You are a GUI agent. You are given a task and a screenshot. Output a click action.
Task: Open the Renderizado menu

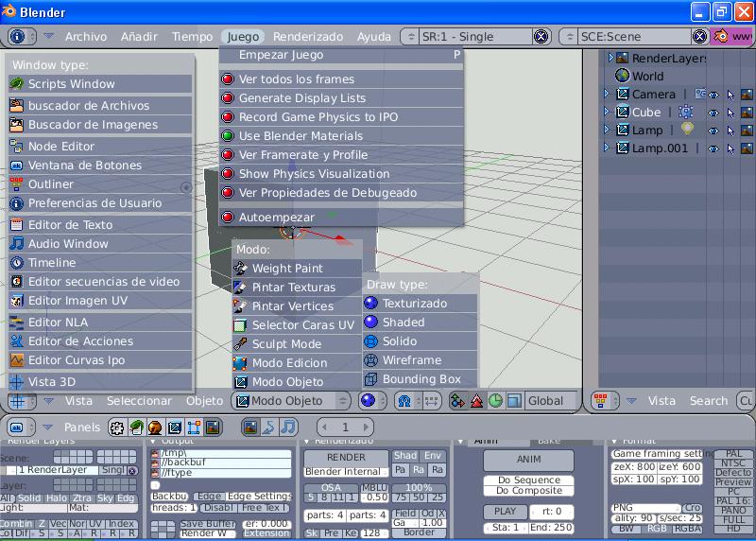[308, 37]
